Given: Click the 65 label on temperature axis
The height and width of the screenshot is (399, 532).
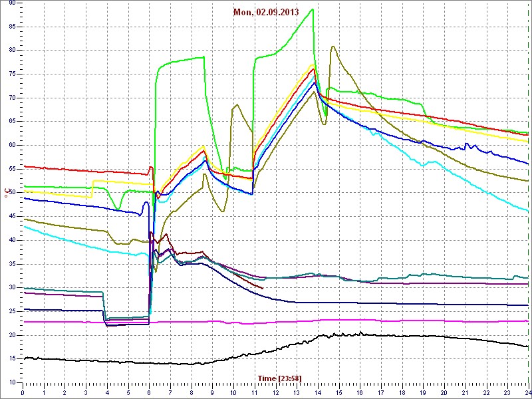Looking at the screenshot, I should (x=11, y=122).
